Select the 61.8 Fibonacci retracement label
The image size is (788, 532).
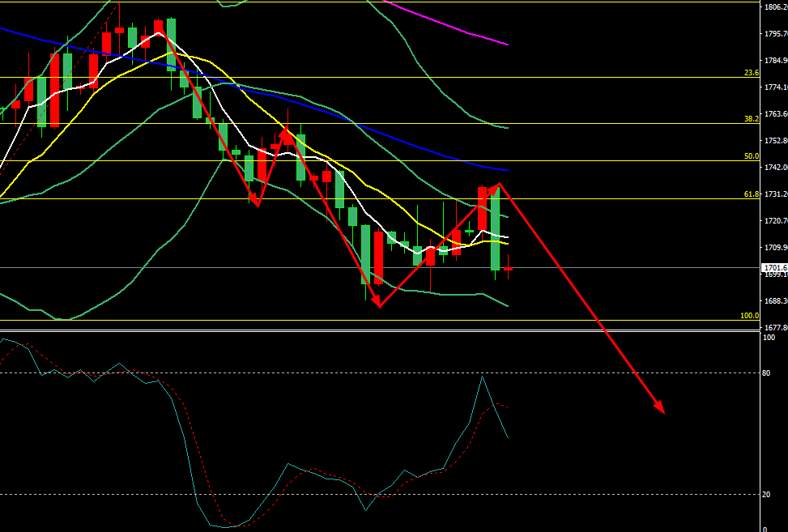[x=751, y=194]
